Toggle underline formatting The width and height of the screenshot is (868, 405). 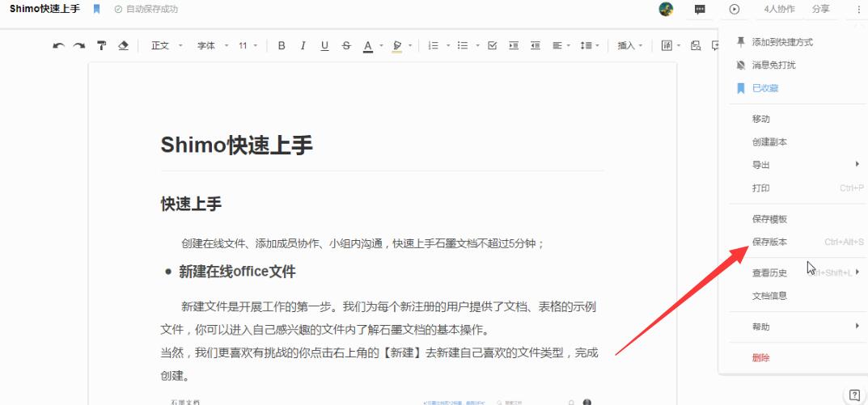tap(324, 46)
